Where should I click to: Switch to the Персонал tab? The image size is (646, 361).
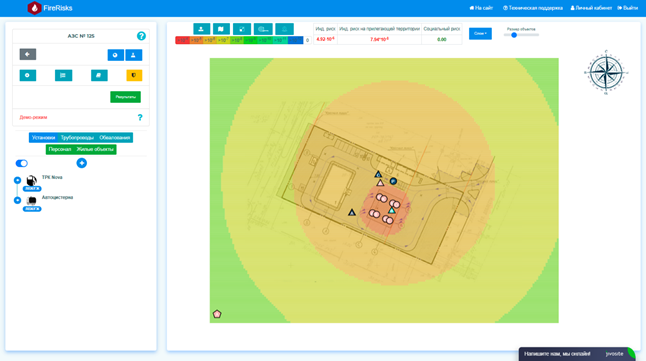click(x=60, y=149)
